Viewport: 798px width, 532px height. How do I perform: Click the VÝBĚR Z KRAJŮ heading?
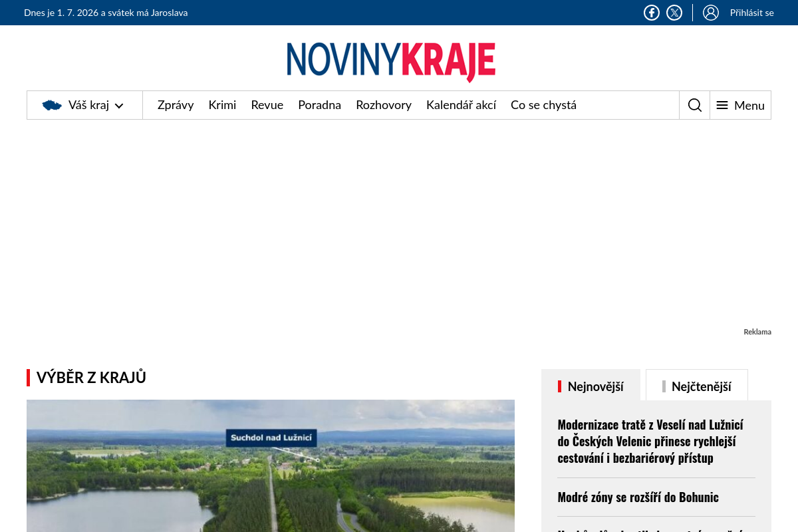pyautogui.click(x=91, y=378)
